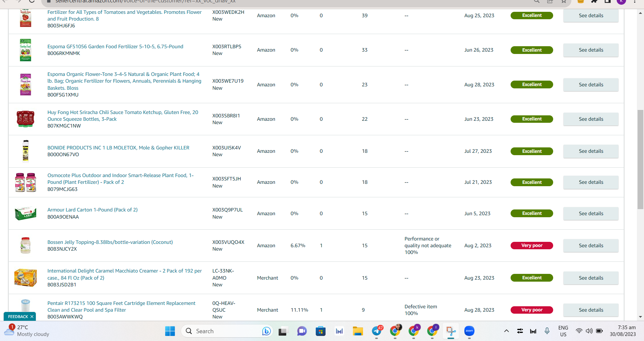Viewport: 644px width, 341px height.
Task: See details for Huy Fong Sriracha row
Action: tap(591, 119)
